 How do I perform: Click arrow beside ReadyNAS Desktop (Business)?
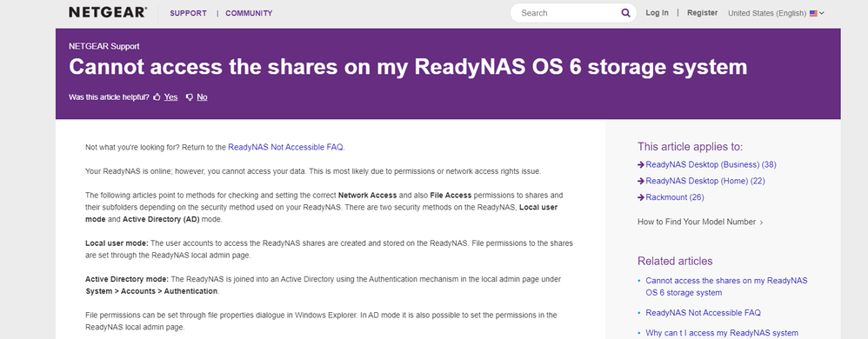[641, 164]
